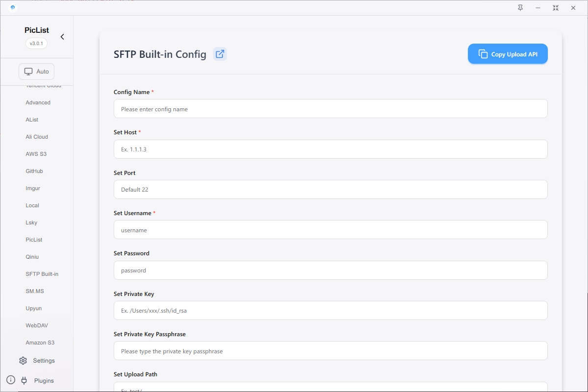
Task: Open the Imgur picbed config
Action: point(33,188)
